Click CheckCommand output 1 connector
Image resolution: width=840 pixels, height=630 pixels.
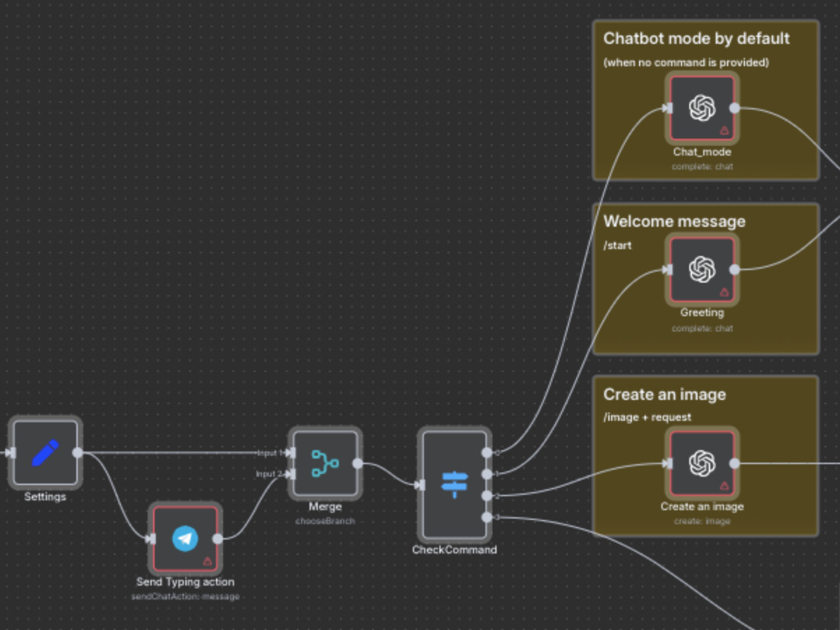[486, 474]
